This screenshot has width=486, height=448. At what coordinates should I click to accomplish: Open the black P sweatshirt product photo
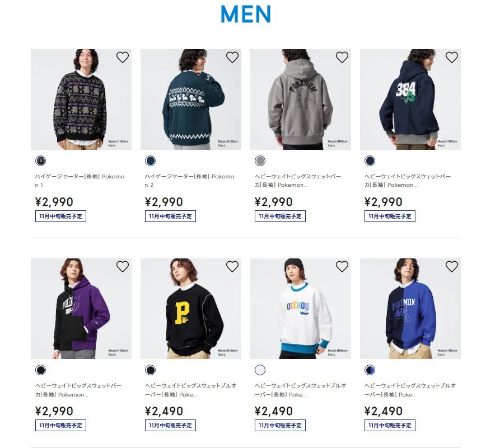click(191, 309)
